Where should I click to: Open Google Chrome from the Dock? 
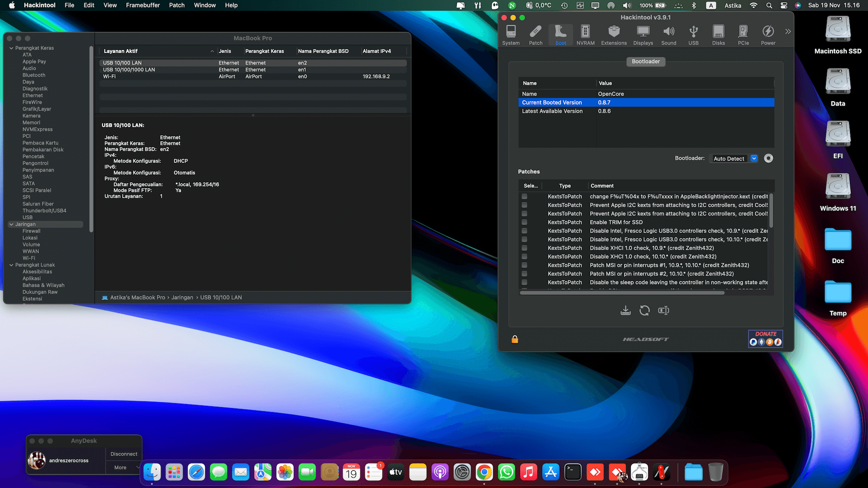click(484, 473)
